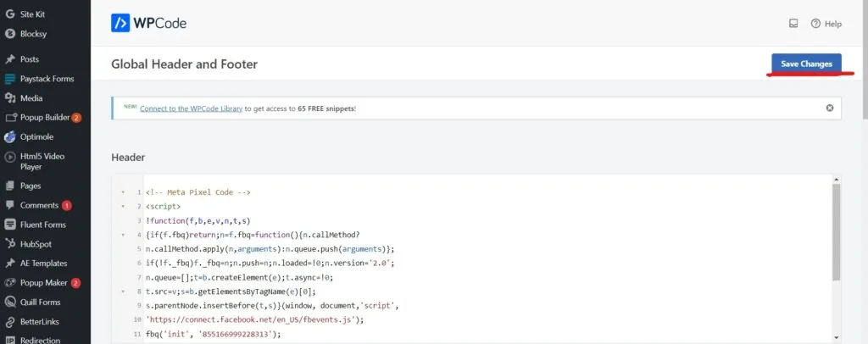Click line starting 't.src=v;s=b.getElementsByTagName'
868x344 pixels.
pyautogui.click(x=231, y=291)
